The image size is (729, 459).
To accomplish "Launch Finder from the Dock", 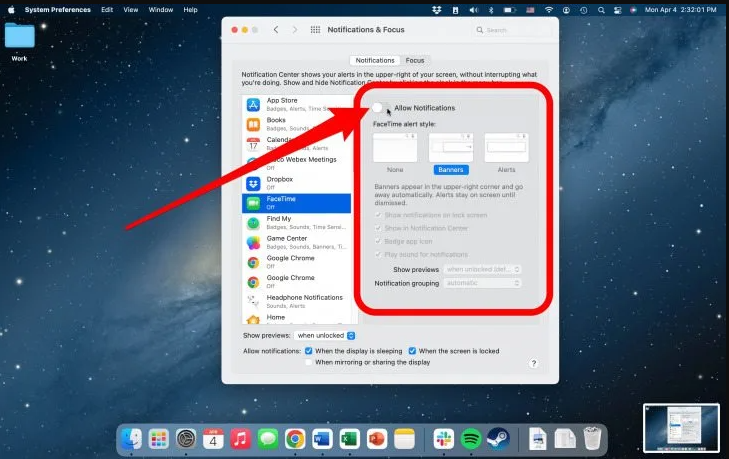I will tap(132, 439).
